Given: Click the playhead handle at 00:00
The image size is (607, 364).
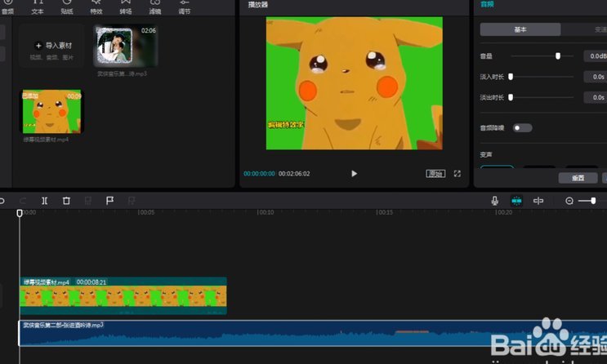Looking at the screenshot, I should (x=20, y=213).
